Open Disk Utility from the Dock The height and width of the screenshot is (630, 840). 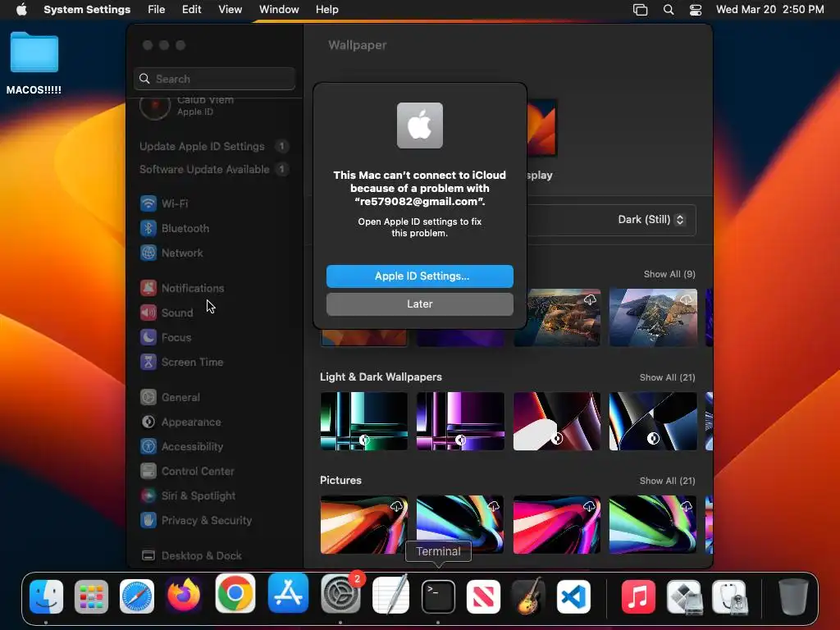(729, 596)
